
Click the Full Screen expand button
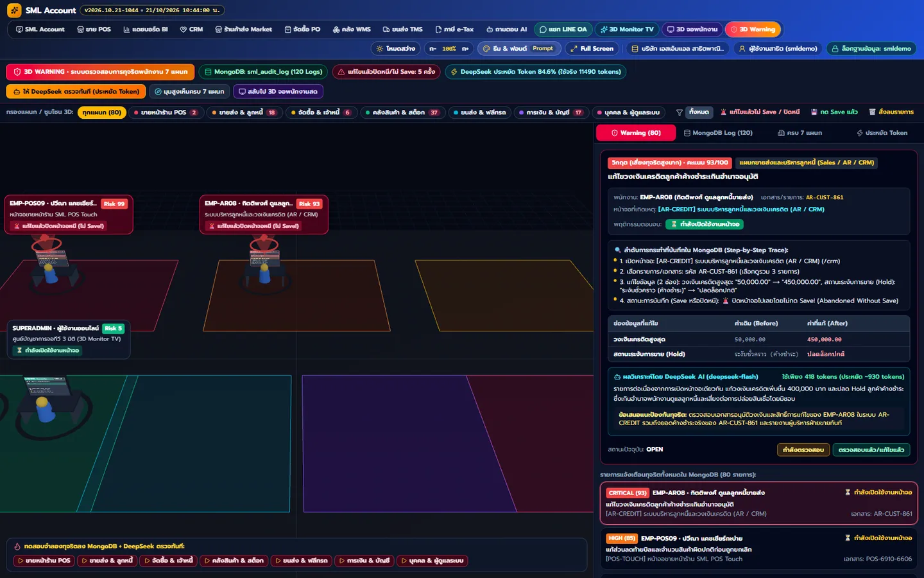(592, 49)
